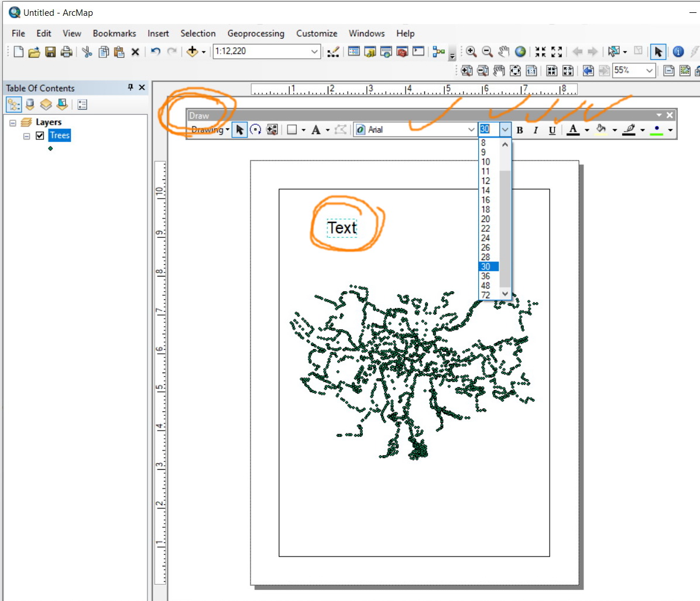The width and height of the screenshot is (700, 601).
Task: Toggle Underline text formatting
Action: [552, 130]
